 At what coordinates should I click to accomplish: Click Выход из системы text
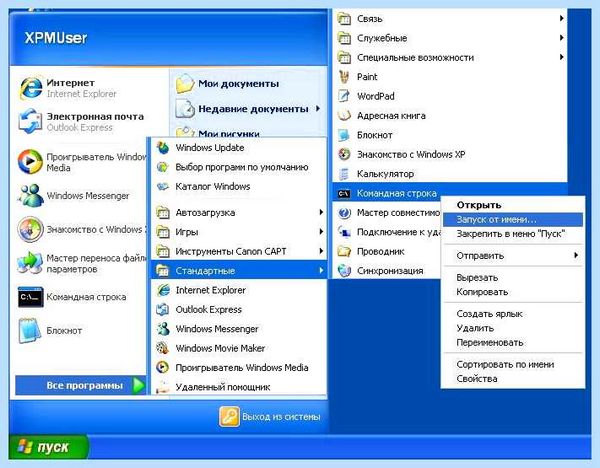(x=281, y=417)
